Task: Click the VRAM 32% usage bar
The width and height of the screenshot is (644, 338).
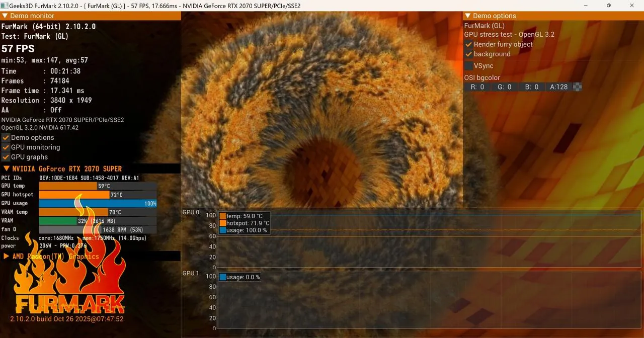Action: 98,221
